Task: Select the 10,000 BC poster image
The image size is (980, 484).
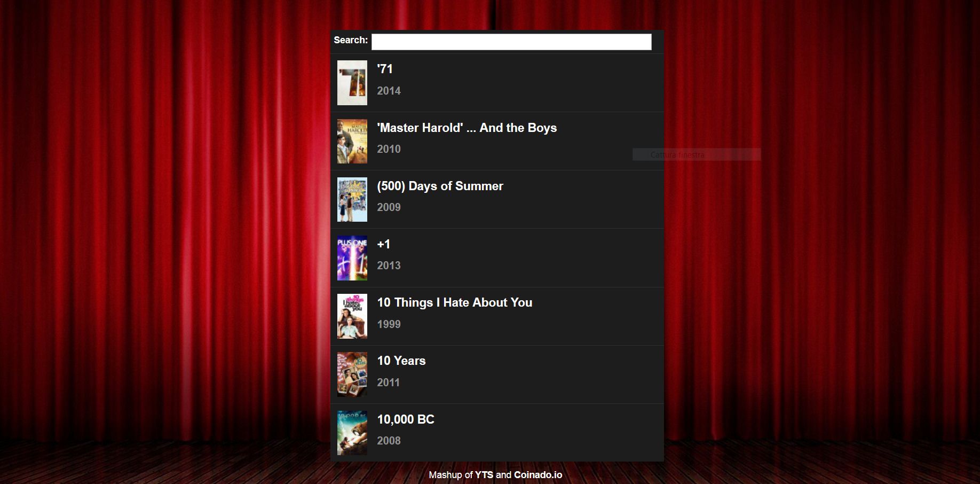Action: coord(352,433)
